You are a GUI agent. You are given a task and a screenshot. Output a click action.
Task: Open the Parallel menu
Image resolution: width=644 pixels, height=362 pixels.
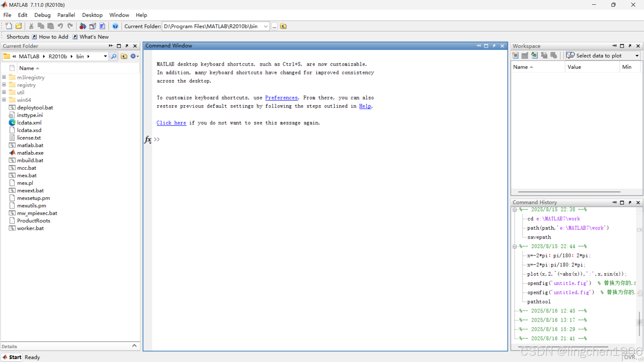[x=66, y=15]
